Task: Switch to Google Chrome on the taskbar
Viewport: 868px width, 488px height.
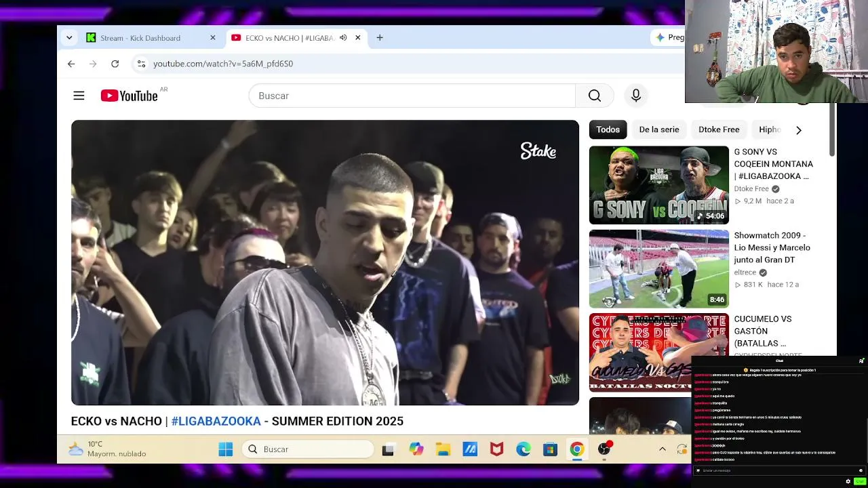Action: pyautogui.click(x=577, y=449)
